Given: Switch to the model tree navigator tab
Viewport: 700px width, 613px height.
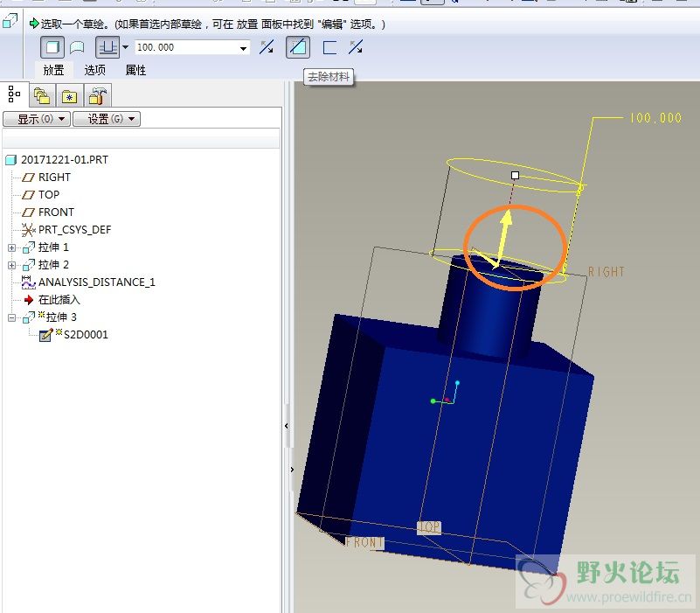Looking at the screenshot, I should pyautogui.click(x=14, y=94).
